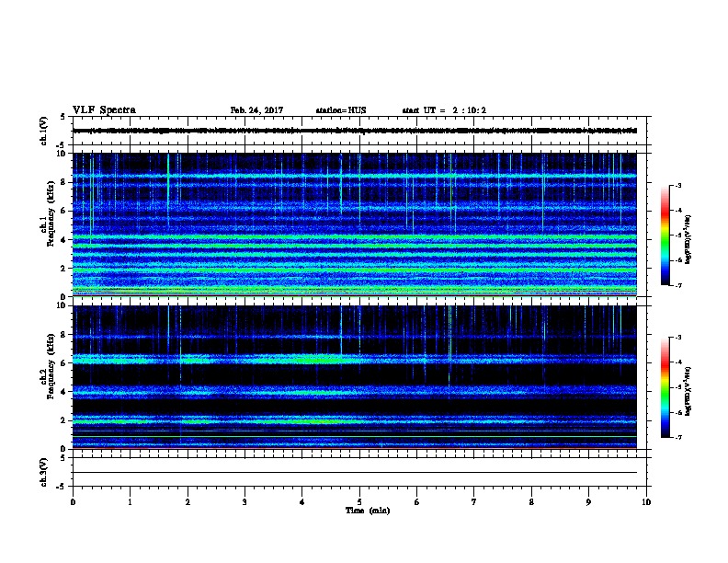
Task: Click the time axis tick label "0"
Action: point(73,502)
